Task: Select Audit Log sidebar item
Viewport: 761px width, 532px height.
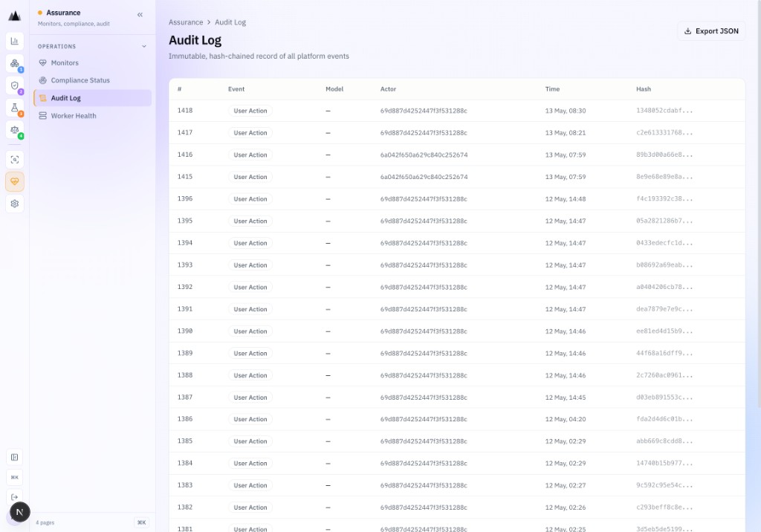Action: coord(92,98)
